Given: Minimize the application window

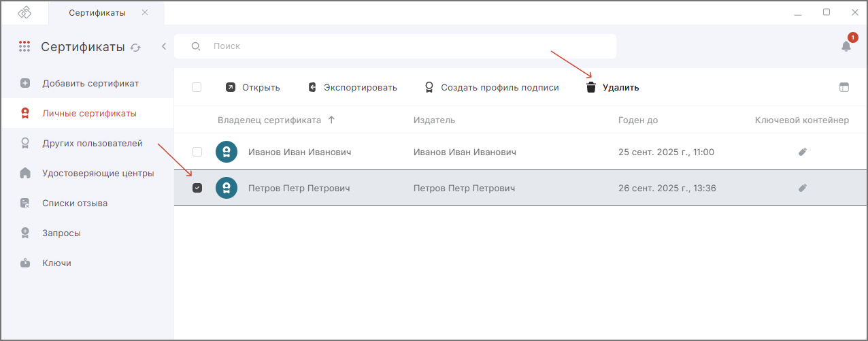Looking at the screenshot, I should click(797, 12).
